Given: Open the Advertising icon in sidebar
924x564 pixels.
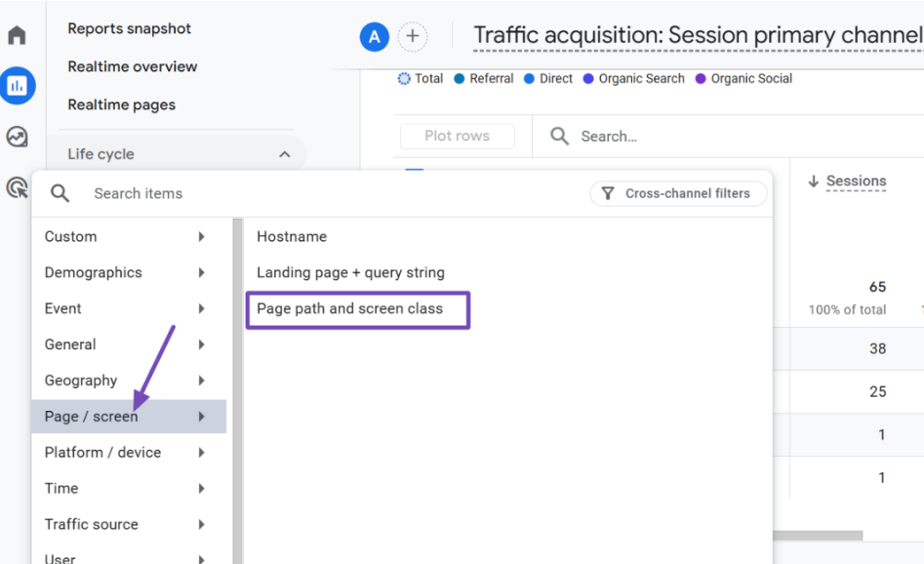Looking at the screenshot, I should coord(17,187).
